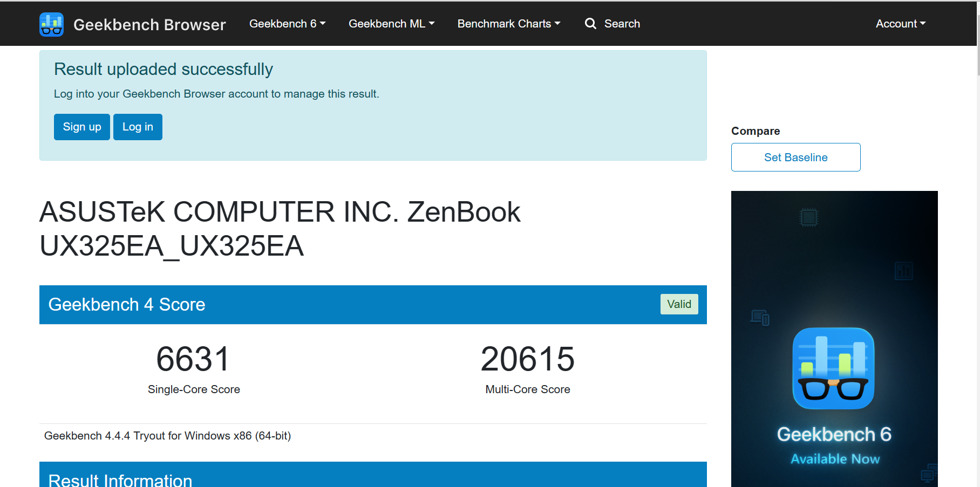Click the Log in button
980x487 pixels.
point(138,127)
